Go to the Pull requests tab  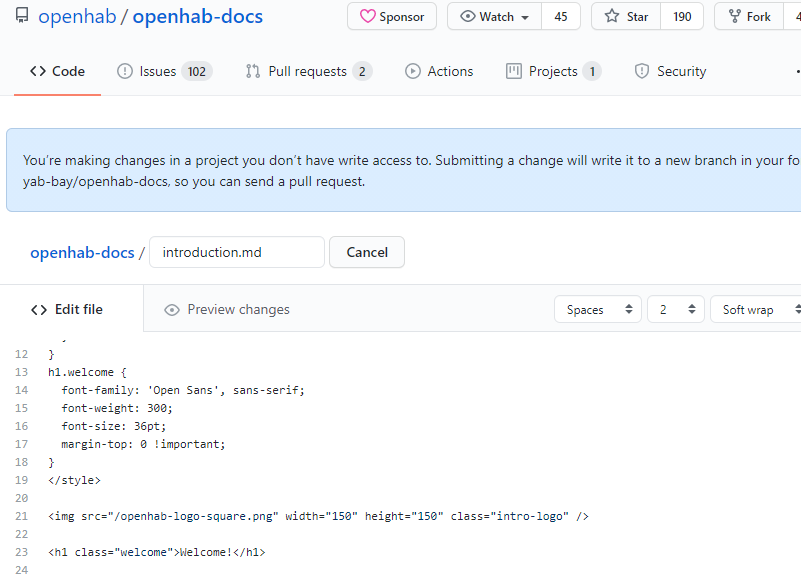pyautogui.click(x=308, y=71)
